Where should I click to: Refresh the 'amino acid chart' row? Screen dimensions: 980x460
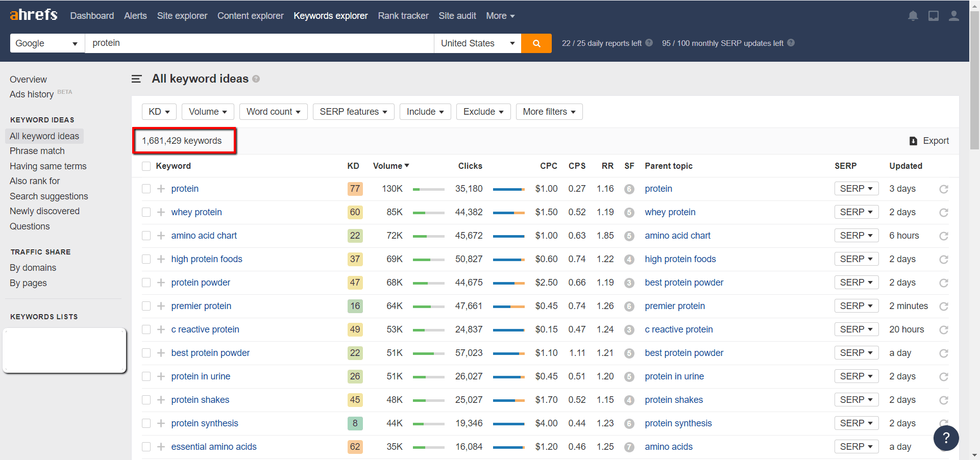pyautogui.click(x=944, y=236)
